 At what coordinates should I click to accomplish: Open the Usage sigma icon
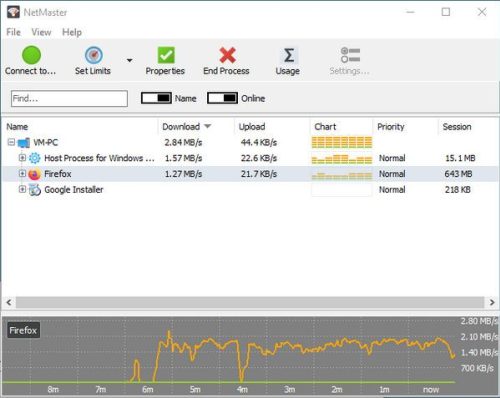coord(289,55)
